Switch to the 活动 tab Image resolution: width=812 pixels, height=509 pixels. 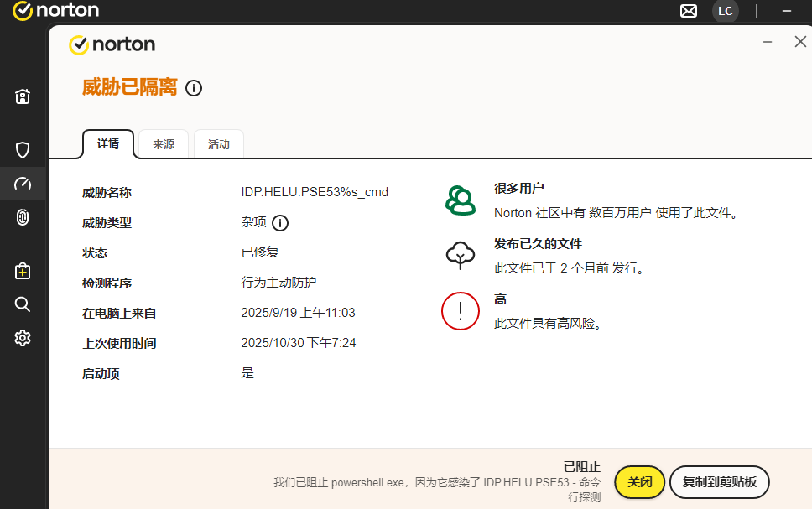pyautogui.click(x=218, y=143)
